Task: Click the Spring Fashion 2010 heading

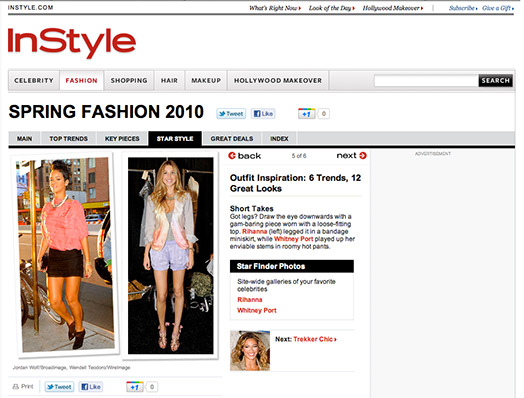Action: click(x=106, y=112)
